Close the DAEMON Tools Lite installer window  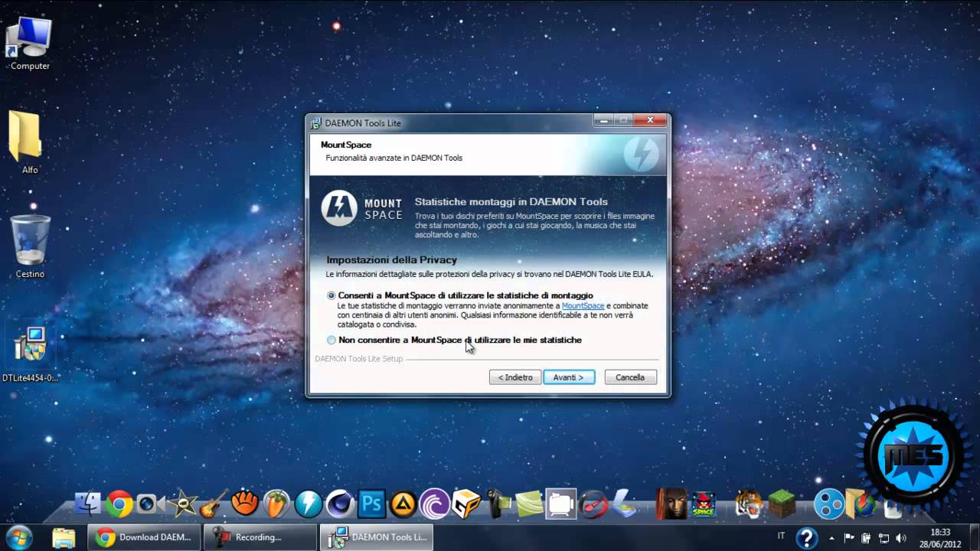coord(650,120)
